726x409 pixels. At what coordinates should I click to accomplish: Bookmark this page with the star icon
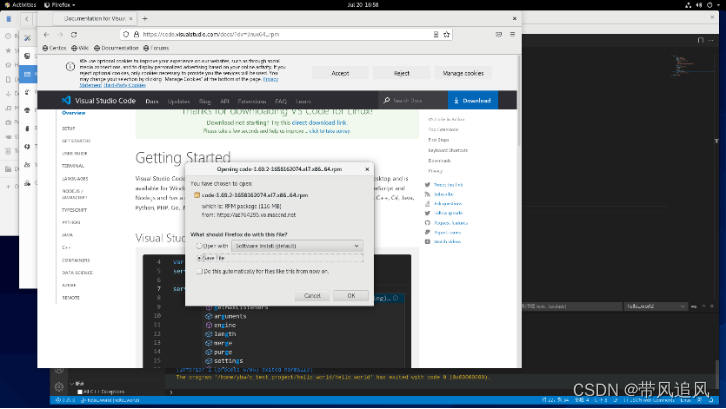pos(446,34)
